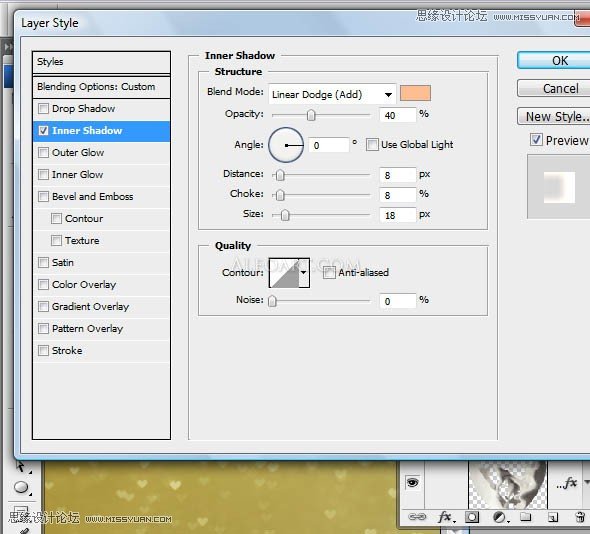Toggle Use Global Light checkbox
Screen dimensions: 590x534
[372, 145]
